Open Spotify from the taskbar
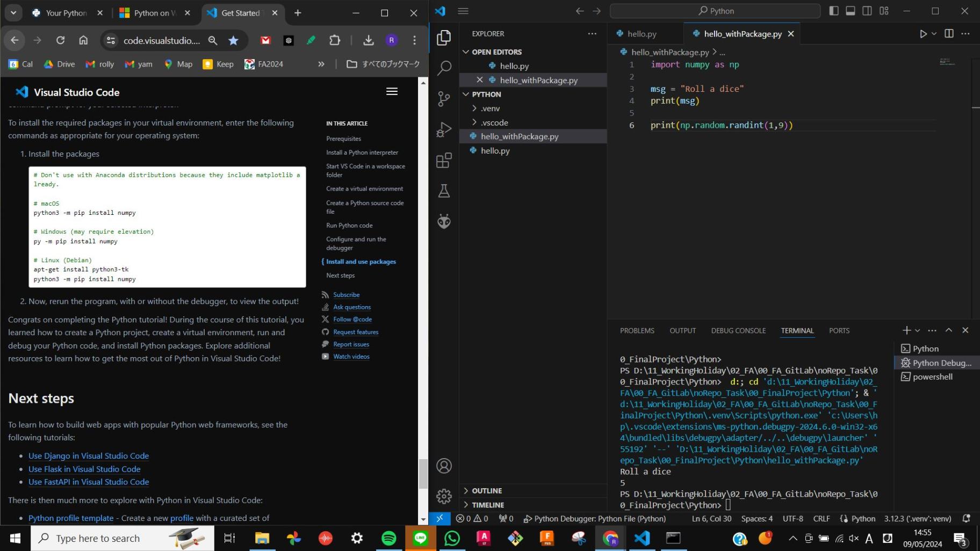Image resolution: width=980 pixels, height=551 pixels. pos(388,538)
